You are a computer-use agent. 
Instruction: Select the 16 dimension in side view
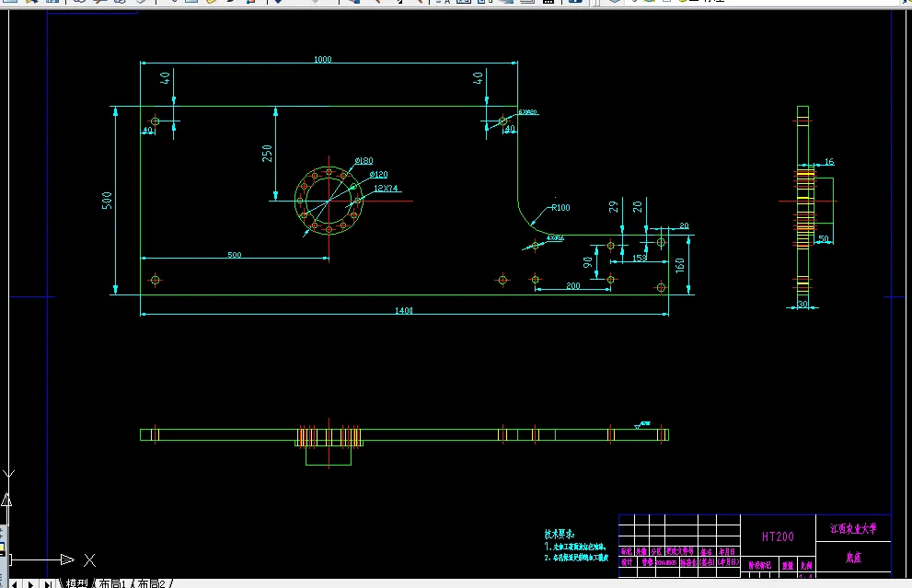click(x=829, y=162)
